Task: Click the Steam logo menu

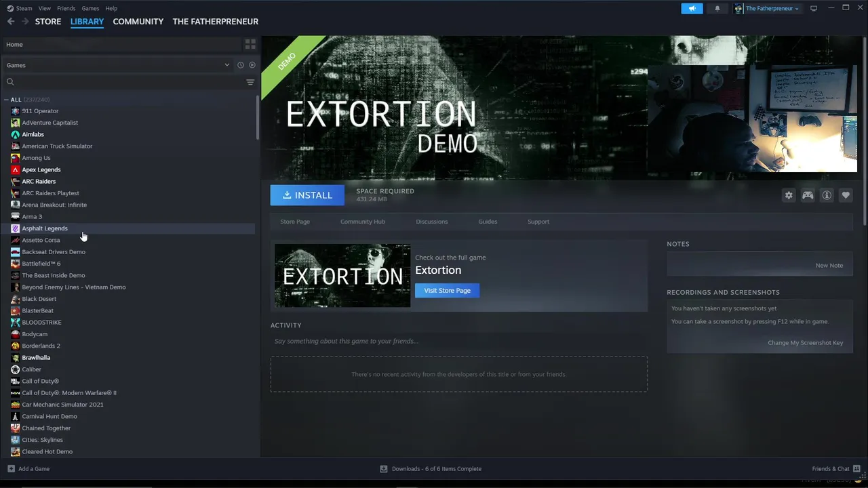Action: [x=20, y=8]
